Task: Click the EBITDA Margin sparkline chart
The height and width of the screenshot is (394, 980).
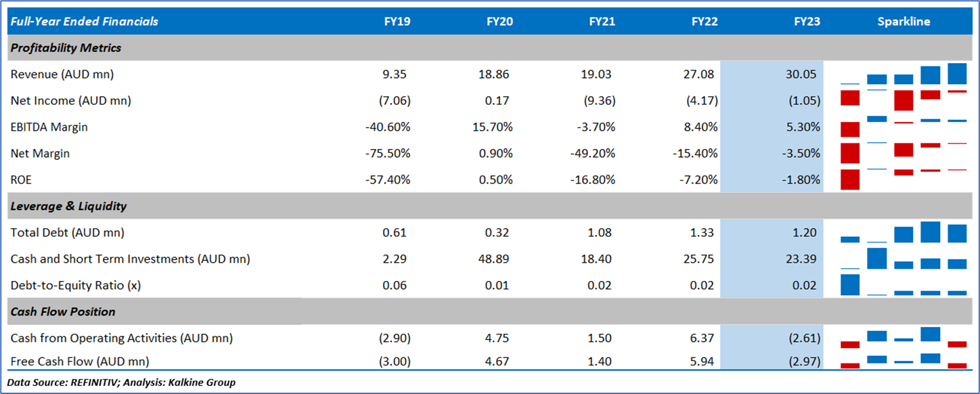Action: [x=904, y=127]
